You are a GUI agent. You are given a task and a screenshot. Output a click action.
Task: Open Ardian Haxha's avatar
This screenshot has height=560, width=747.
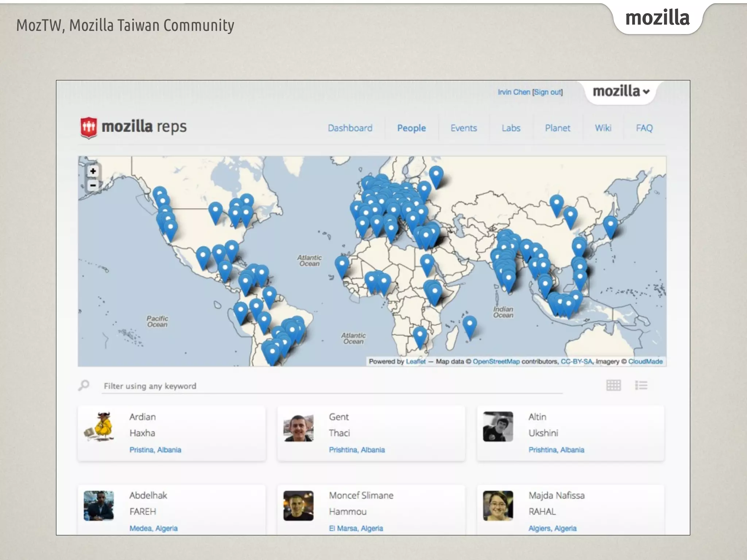coord(99,427)
